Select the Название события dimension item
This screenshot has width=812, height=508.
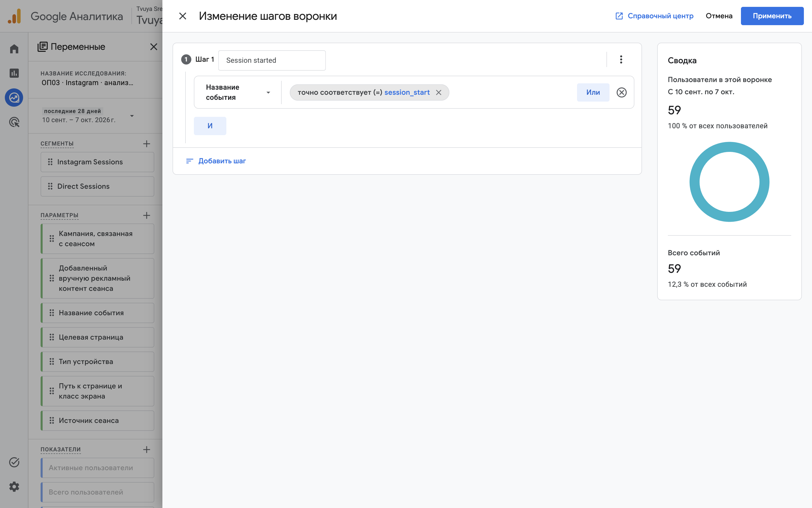(97, 313)
